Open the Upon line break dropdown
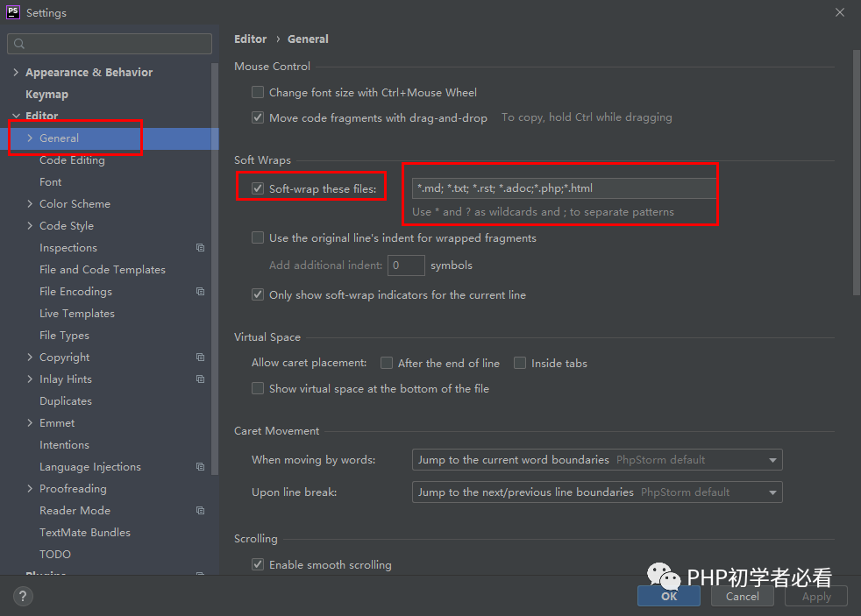The width and height of the screenshot is (861, 616). click(x=597, y=492)
